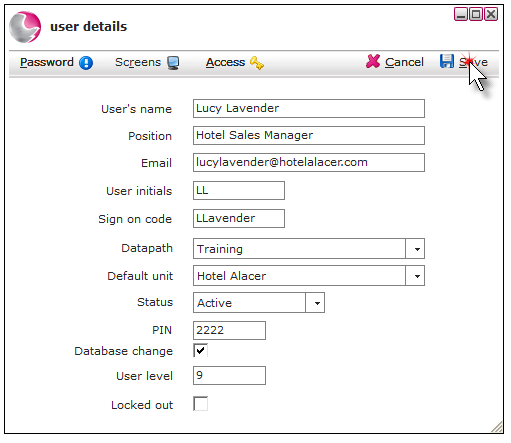This screenshot has width=511, height=443.
Task: Click the Access key icon
Action: [x=257, y=63]
